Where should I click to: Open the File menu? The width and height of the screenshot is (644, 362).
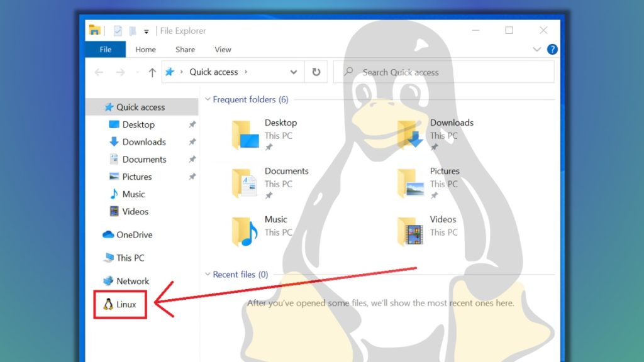[105, 49]
